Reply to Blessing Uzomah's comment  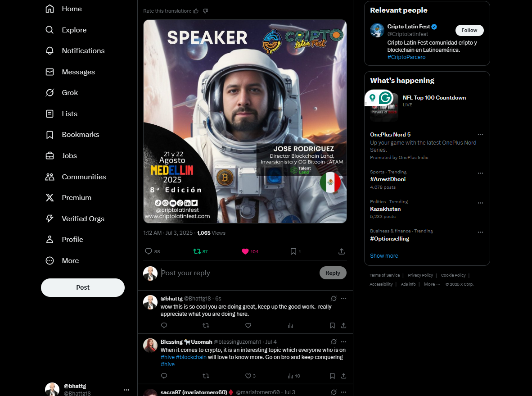[x=164, y=376]
